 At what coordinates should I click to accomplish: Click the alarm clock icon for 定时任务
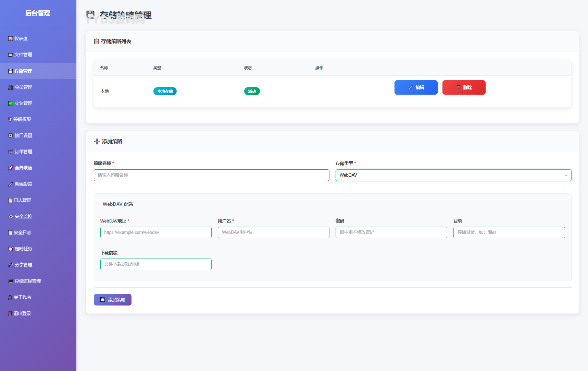[10, 249]
